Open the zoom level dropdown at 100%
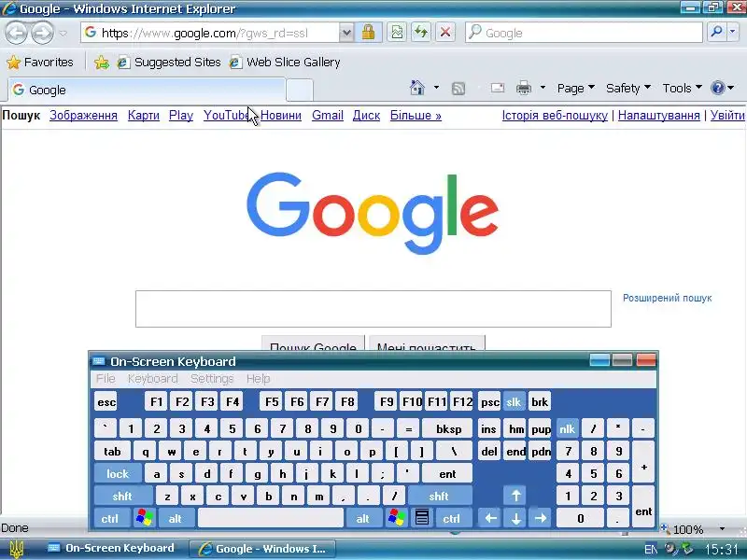 point(722,529)
